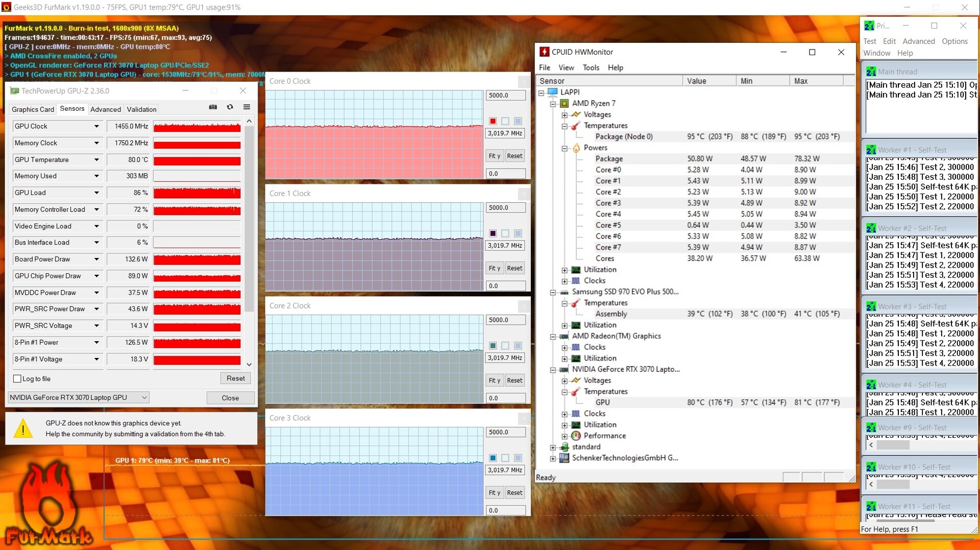Click the FurMark title bar icon
Screen dimensions: 980x550
point(6,7)
